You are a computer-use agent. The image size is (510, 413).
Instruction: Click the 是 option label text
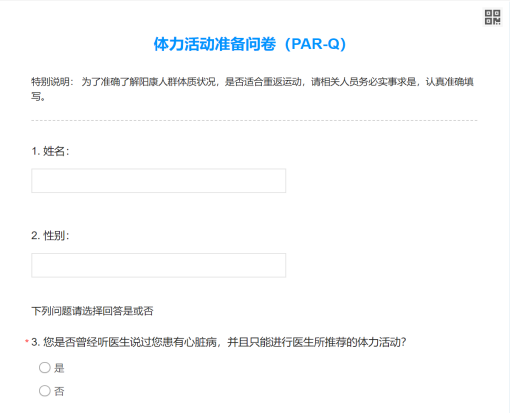tap(59, 368)
